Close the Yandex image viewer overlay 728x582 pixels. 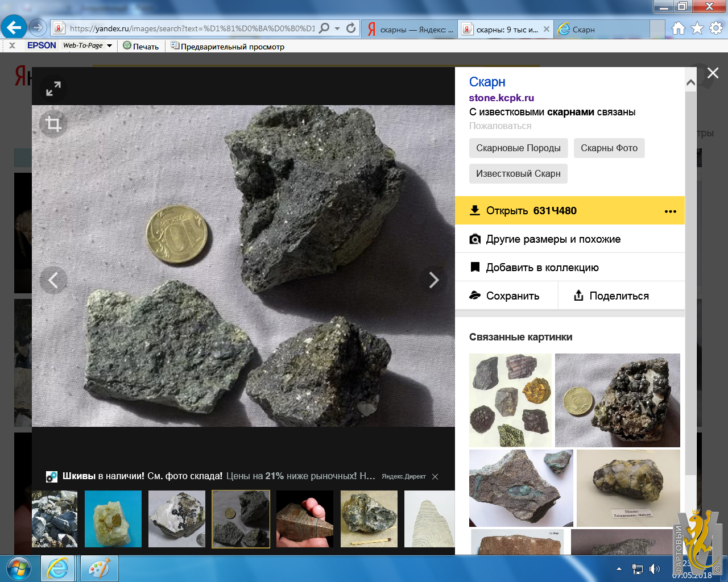[x=713, y=73]
